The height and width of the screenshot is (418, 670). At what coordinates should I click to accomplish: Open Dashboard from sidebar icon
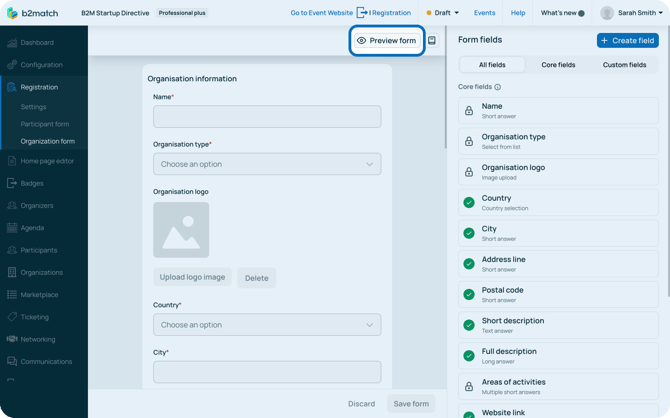(12, 43)
